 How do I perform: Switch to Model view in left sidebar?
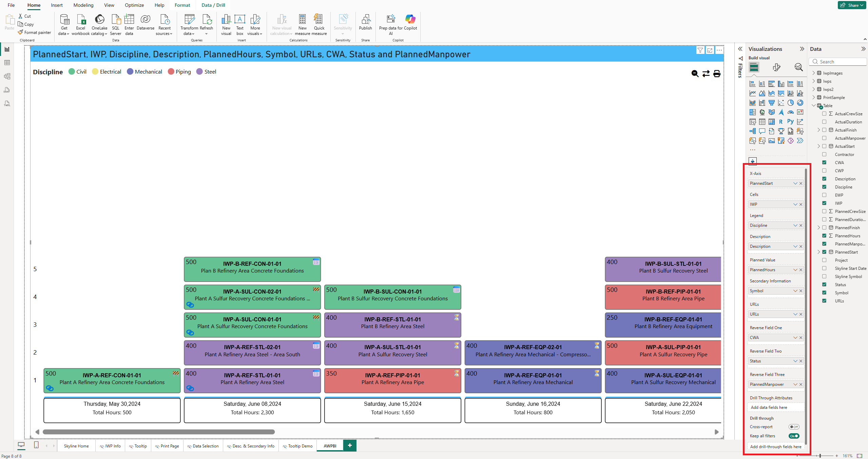point(7,76)
